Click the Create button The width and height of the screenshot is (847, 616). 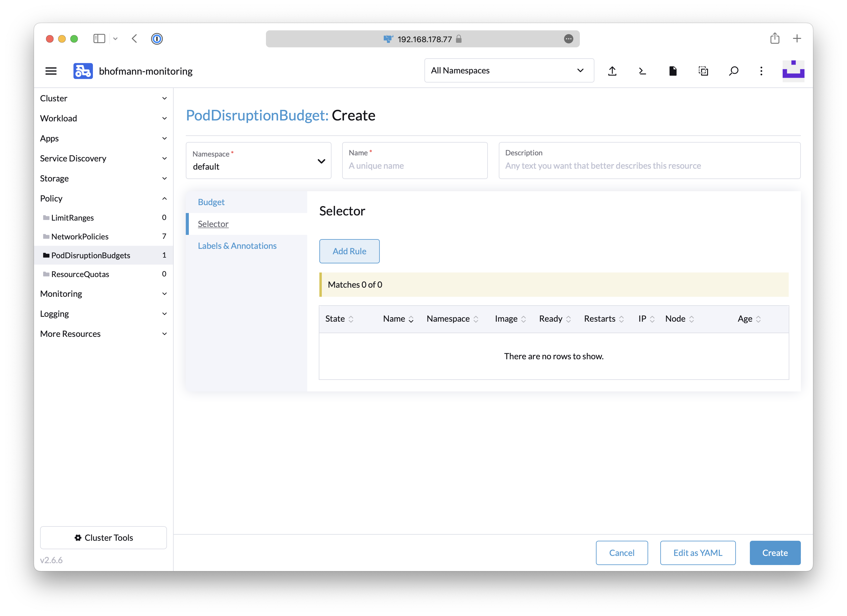[775, 553]
